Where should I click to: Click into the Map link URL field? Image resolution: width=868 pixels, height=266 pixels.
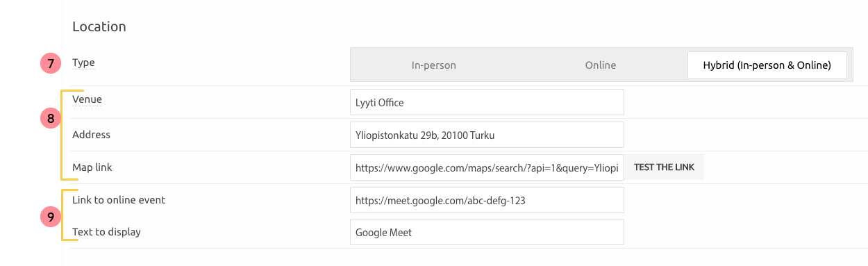[x=487, y=167]
